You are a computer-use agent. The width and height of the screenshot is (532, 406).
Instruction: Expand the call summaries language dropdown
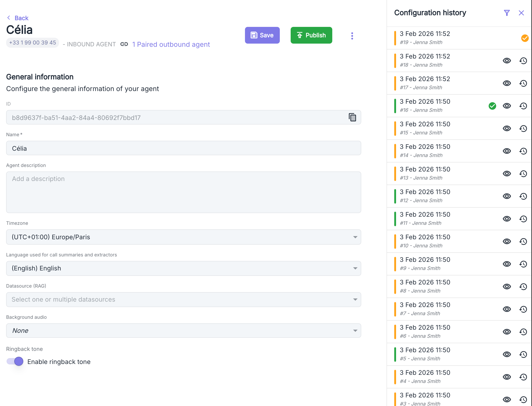(x=183, y=268)
